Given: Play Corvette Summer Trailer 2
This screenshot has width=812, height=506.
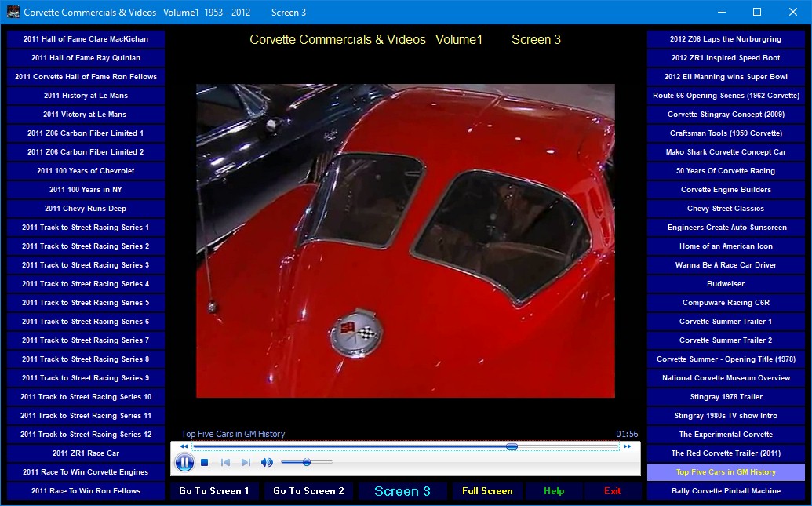Looking at the screenshot, I should [x=726, y=340].
